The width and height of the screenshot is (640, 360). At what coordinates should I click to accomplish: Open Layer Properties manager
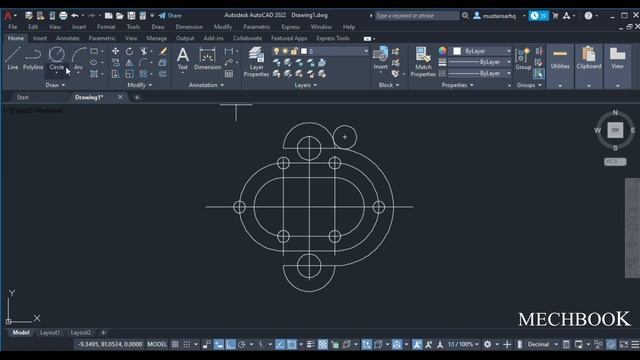point(256,62)
